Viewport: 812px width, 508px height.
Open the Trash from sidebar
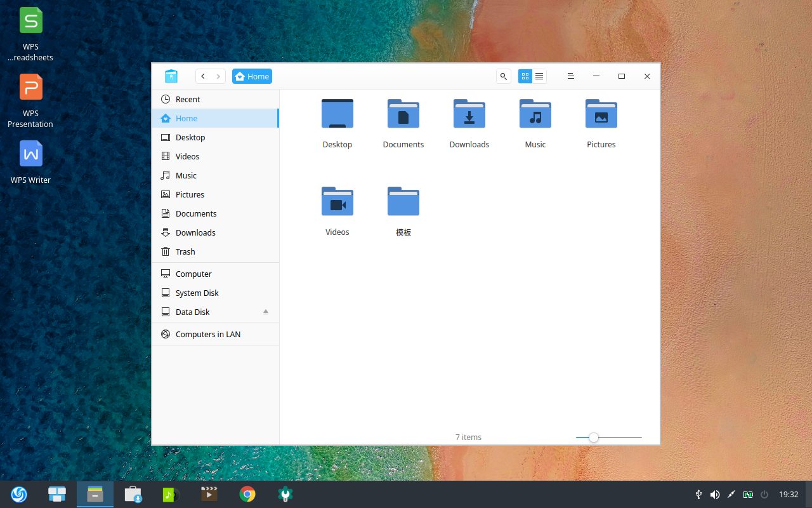185,251
